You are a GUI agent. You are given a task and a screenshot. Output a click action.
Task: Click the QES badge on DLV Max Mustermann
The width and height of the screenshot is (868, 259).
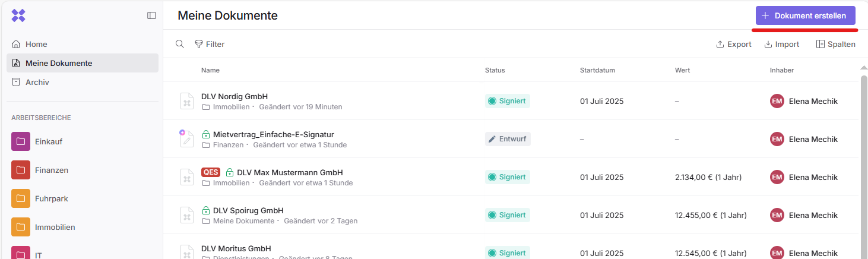point(211,172)
